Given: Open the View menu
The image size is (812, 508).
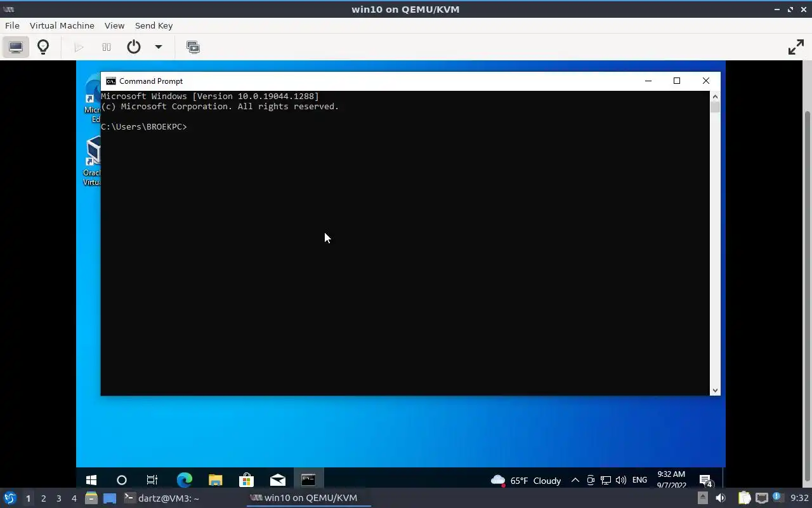Looking at the screenshot, I should [114, 25].
